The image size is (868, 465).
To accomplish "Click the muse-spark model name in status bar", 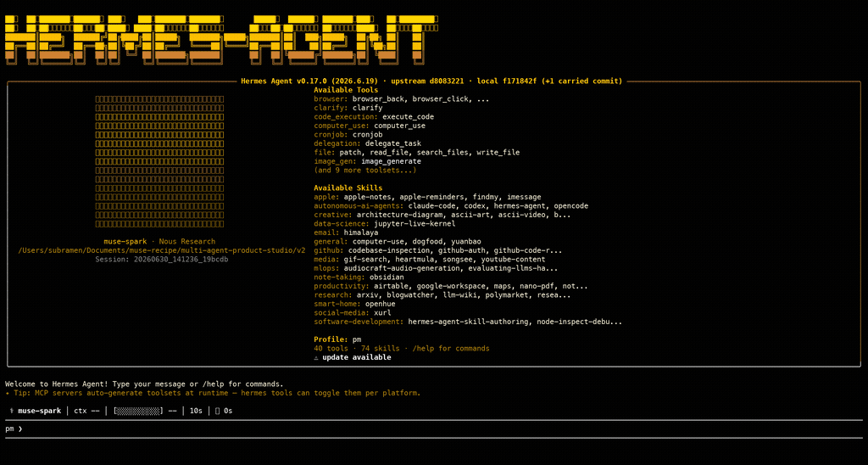I will (39, 411).
